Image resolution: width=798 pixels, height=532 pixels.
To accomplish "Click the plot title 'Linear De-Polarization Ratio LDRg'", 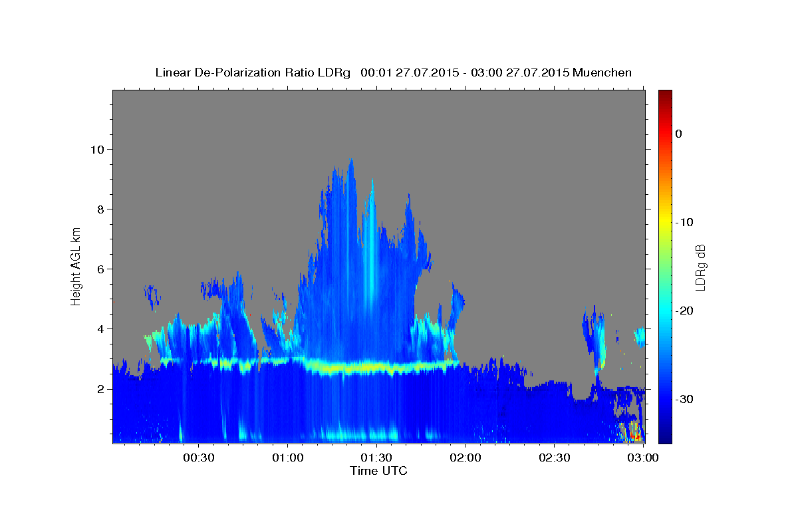I will point(253,72).
